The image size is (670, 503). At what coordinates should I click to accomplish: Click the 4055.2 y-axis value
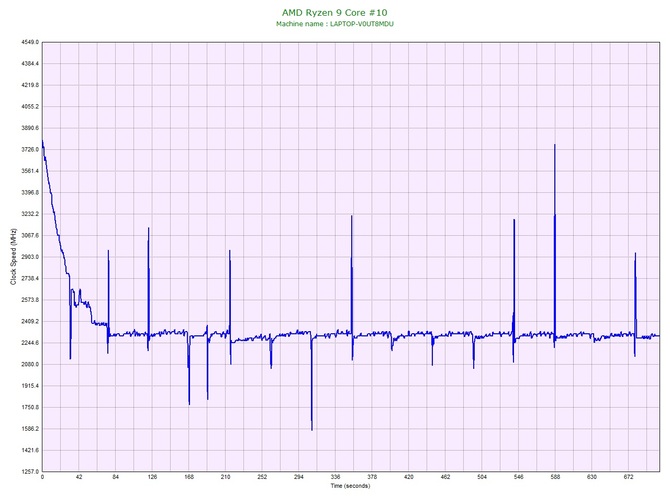29,107
